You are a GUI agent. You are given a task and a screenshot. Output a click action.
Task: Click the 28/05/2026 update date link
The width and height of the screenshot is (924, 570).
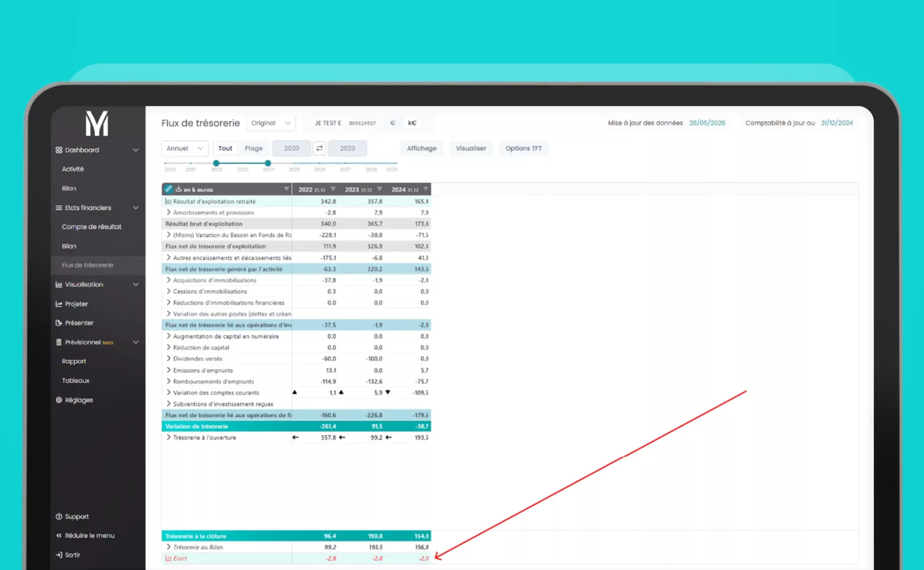click(x=707, y=123)
